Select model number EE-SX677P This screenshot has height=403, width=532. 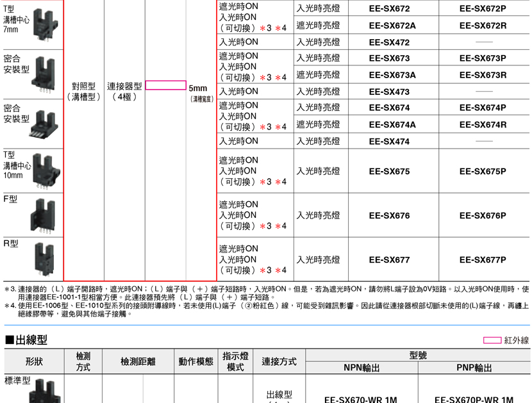pyautogui.click(x=483, y=260)
